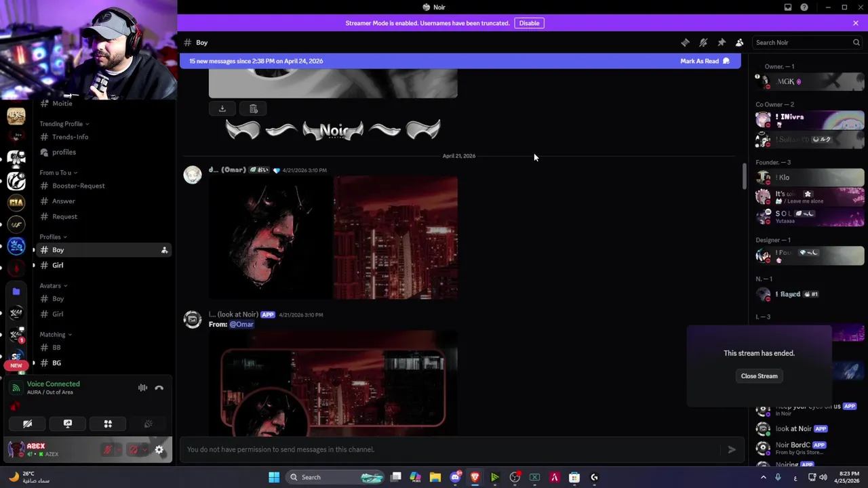Toggle microphone mute for AZEX
868x488 pixels.
[x=107, y=449]
